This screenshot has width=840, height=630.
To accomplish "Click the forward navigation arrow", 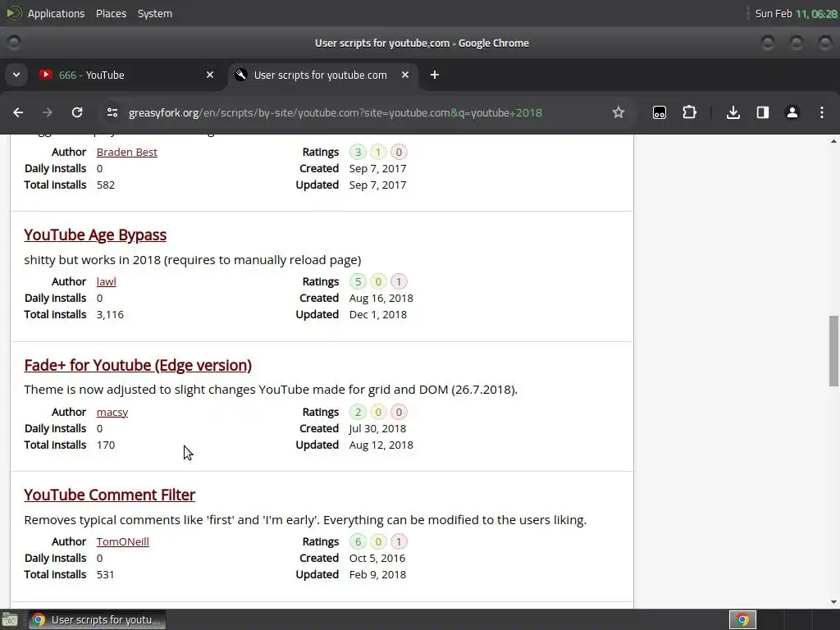I will point(47,112).
